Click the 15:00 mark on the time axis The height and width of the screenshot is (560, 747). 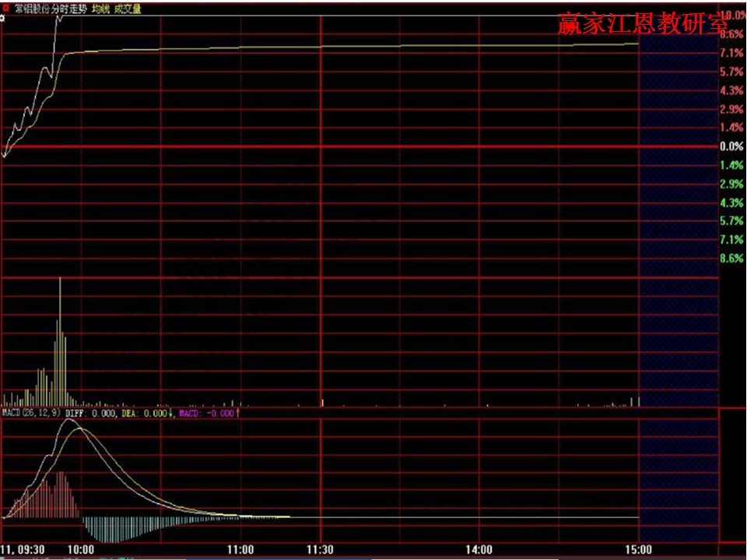pos(637,550)
